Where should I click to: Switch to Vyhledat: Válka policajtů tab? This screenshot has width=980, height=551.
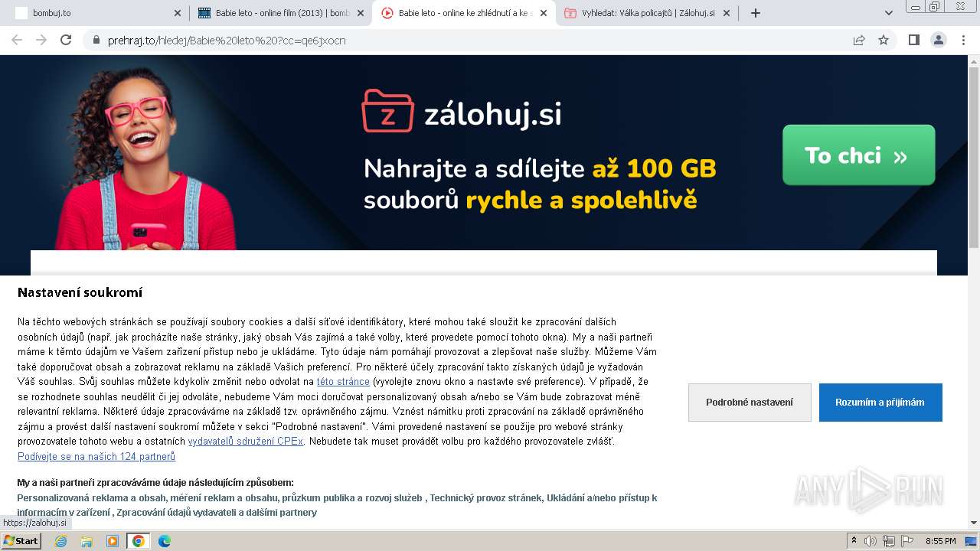tap(648, 13)
